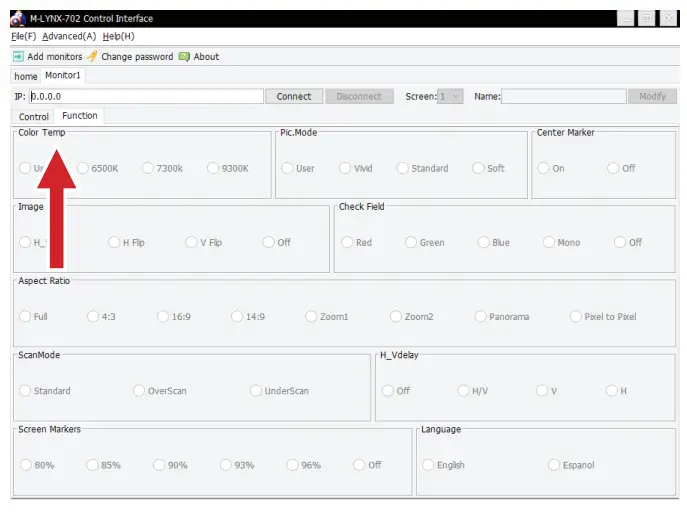Choose Espanol language
This screenshot has width=687, height=512.
tap(571, 465)
